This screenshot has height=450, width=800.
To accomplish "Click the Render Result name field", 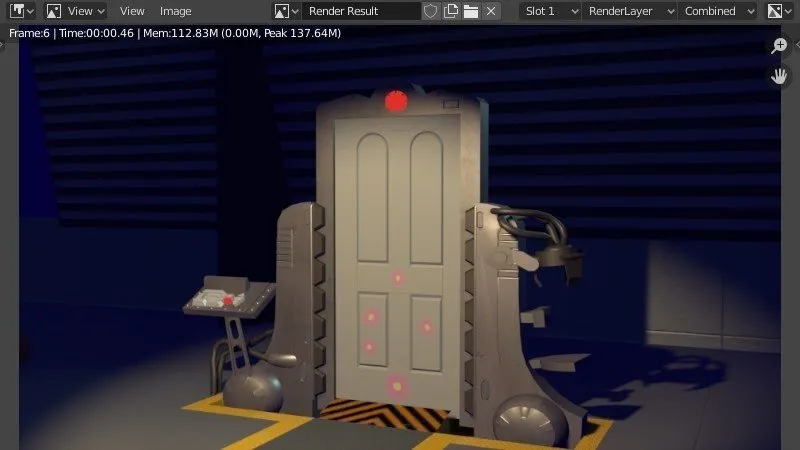I will tap(362, 11).
